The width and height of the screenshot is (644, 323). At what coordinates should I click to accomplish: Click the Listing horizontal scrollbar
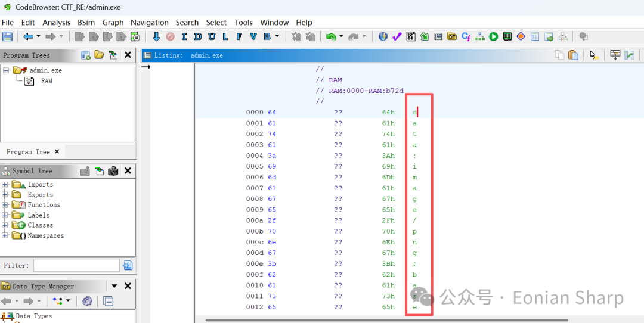click(x=386, y=320)
